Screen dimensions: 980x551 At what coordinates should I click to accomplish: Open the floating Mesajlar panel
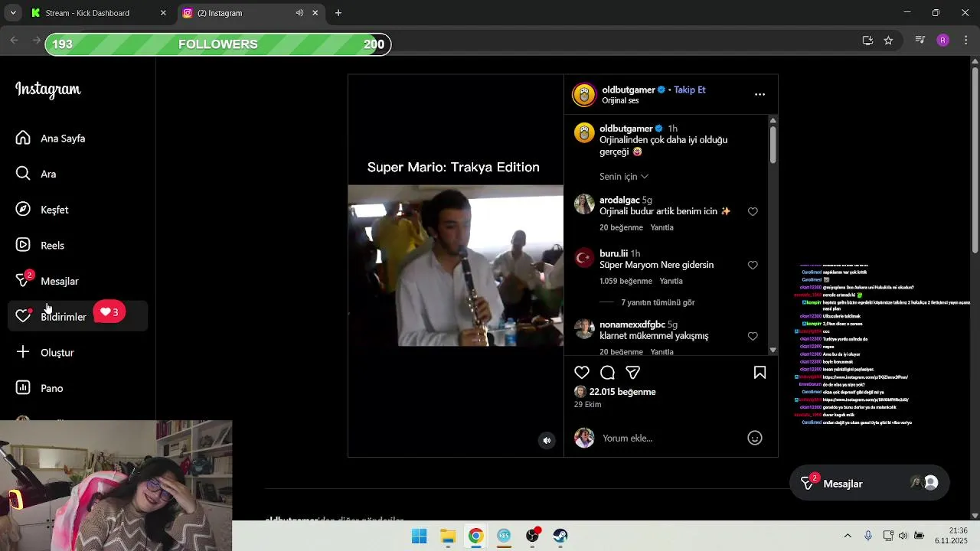pyautogui.click(x=869, y=484)
